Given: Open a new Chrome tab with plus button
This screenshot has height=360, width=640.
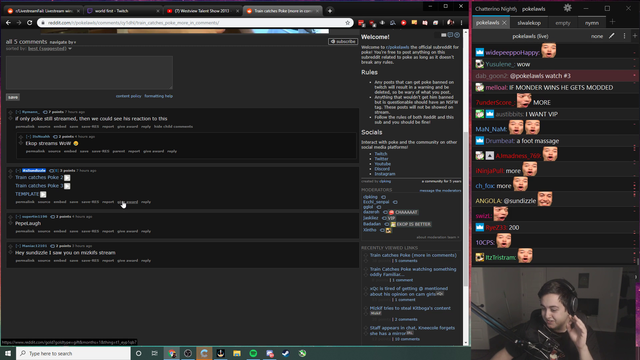Looking at the screenshot, I should [x=329, y=11].
